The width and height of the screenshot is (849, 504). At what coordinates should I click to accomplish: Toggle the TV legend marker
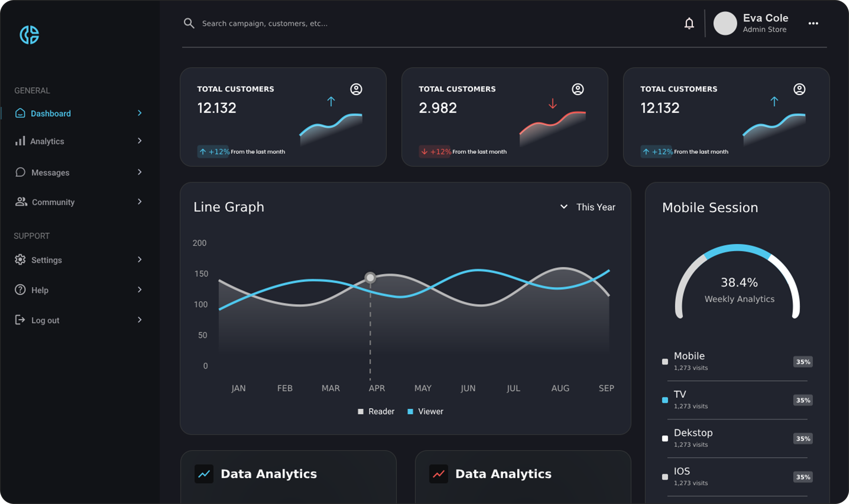665,400
